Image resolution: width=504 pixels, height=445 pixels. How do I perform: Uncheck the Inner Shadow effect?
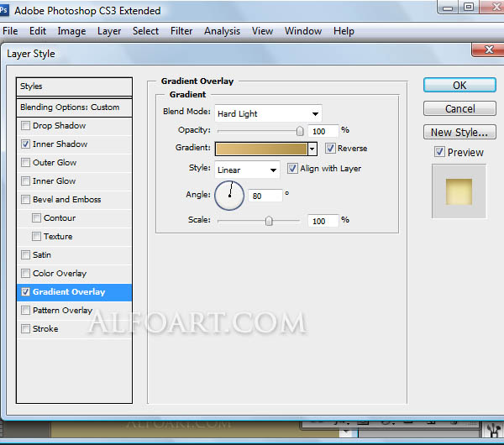(25, 144)
